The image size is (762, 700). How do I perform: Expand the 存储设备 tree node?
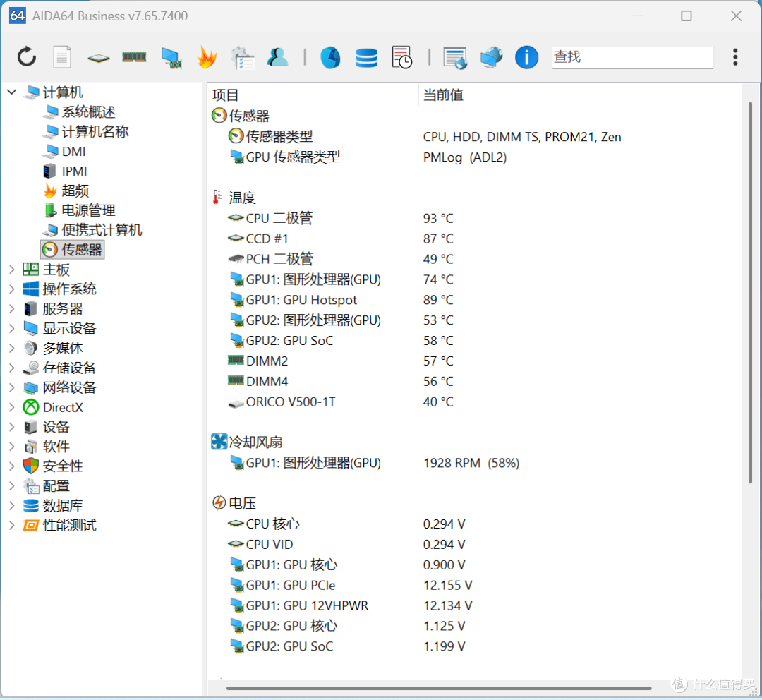12,368
